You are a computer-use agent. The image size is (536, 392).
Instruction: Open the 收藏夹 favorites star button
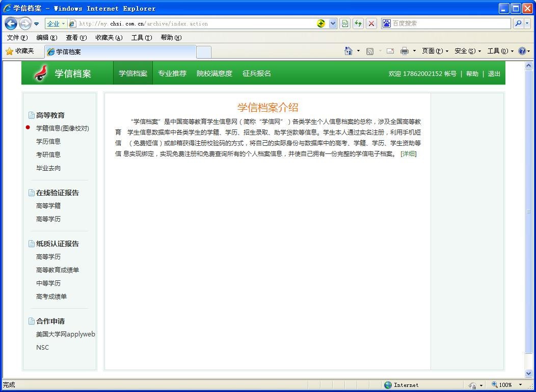pyautogui.click(x=20, y=51)
